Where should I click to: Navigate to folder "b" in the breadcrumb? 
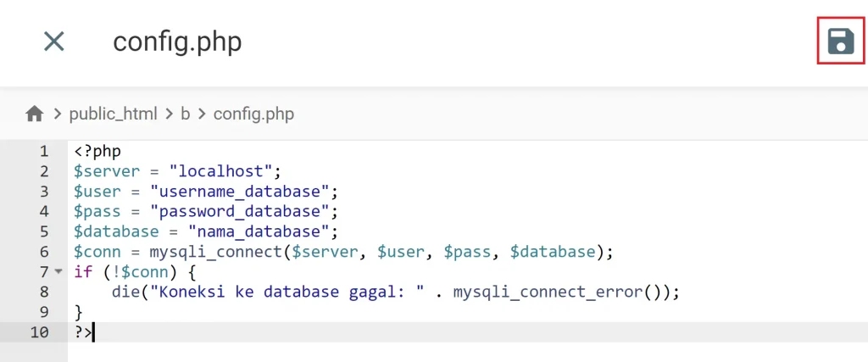tap(185, 114)
